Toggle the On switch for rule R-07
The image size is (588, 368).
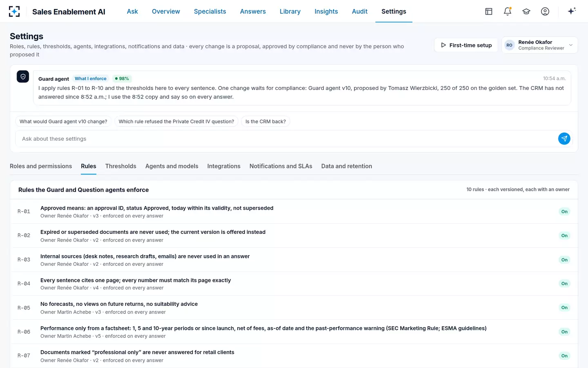(564, 356)
